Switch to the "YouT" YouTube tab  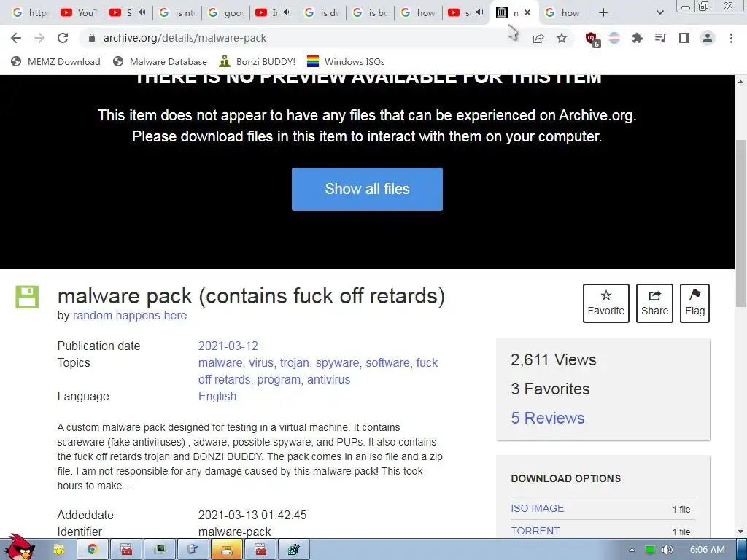click(79, 13)
